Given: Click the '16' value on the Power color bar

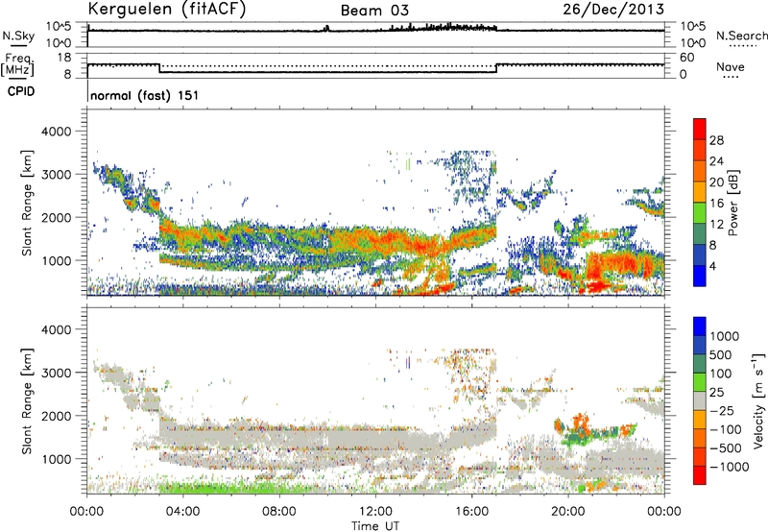Looking at the screenshot, I should [716, 204].
